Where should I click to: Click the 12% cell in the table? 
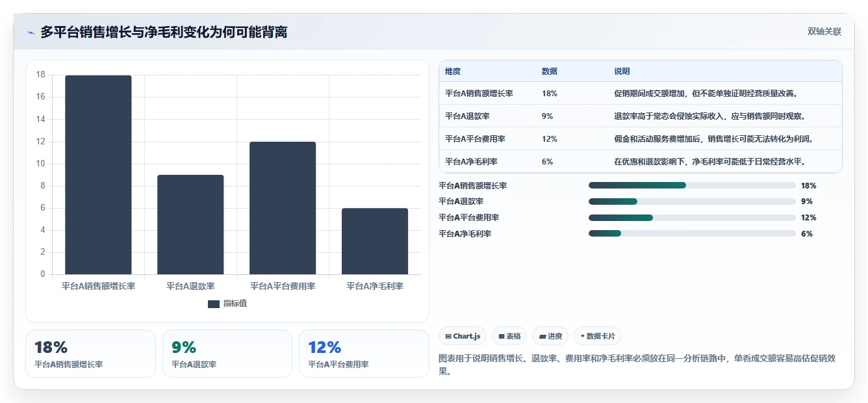coord(550,139)
